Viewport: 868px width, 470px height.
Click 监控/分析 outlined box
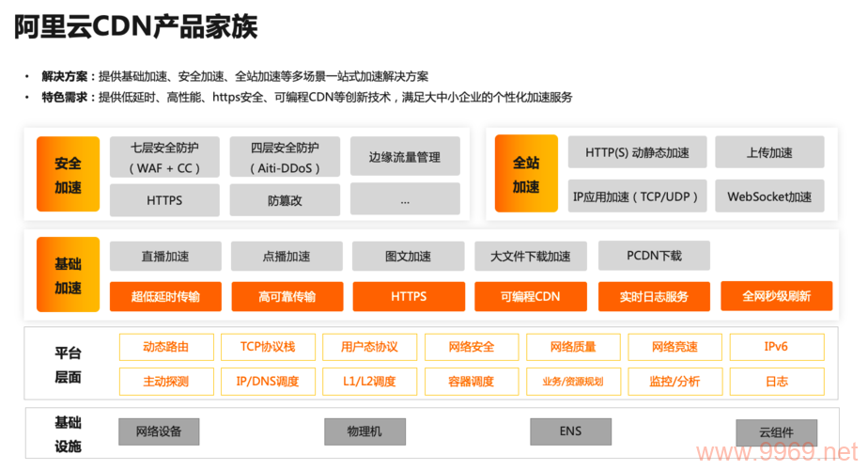[x=674, y=382]
